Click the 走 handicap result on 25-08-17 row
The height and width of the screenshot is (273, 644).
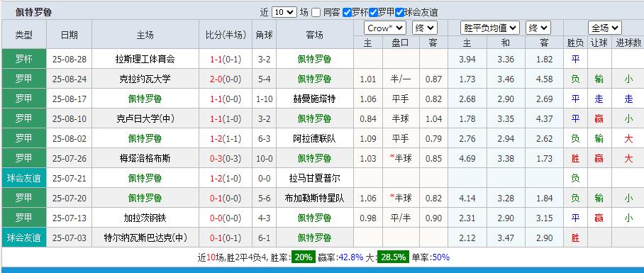[x=599, y=99]
